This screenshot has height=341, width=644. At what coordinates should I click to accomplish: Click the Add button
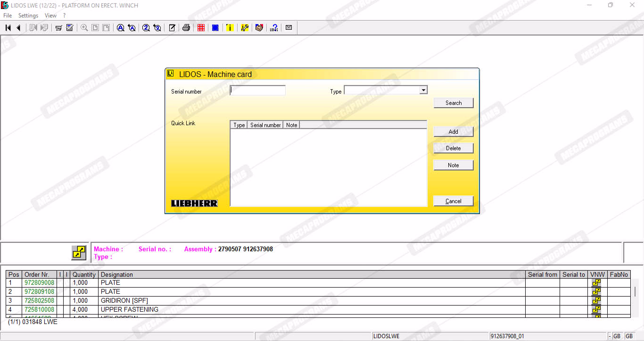454,132
